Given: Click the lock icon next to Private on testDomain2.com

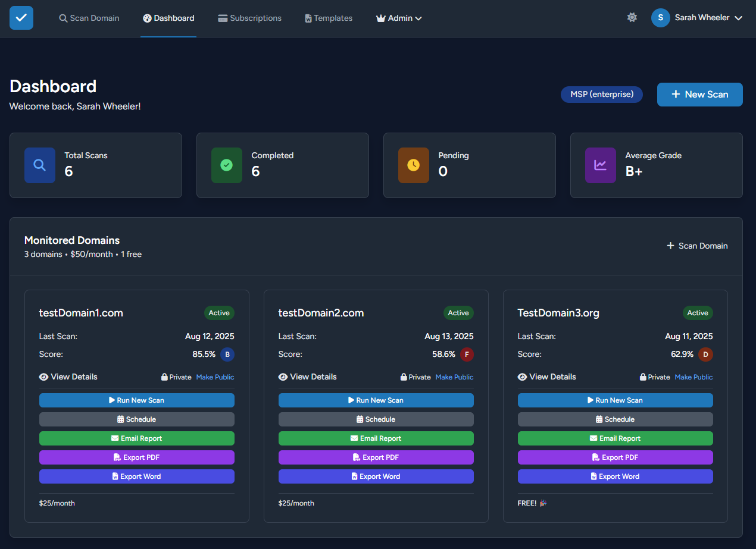Looking at the screenshot, I should tap(402, 377).
